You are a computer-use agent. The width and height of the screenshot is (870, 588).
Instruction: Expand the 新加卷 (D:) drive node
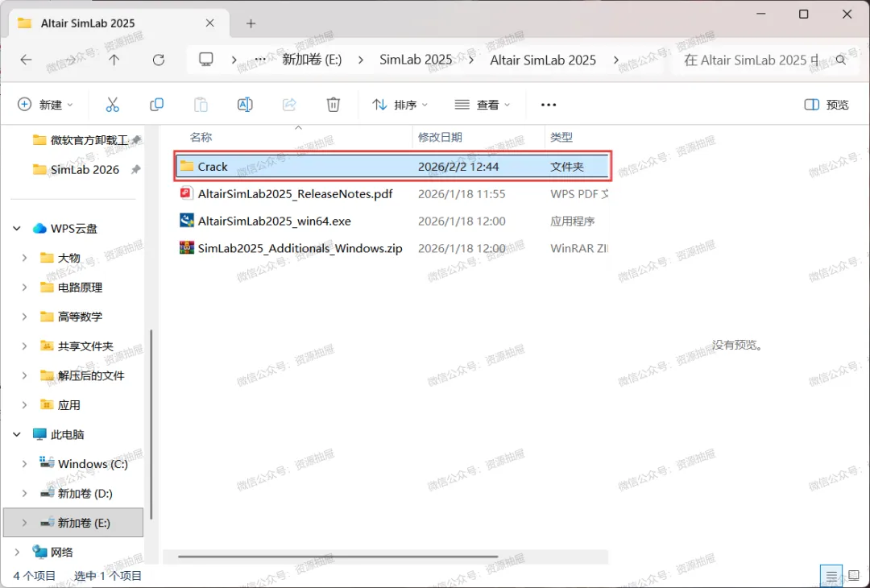pyautogui.click(x=24, y=493)
